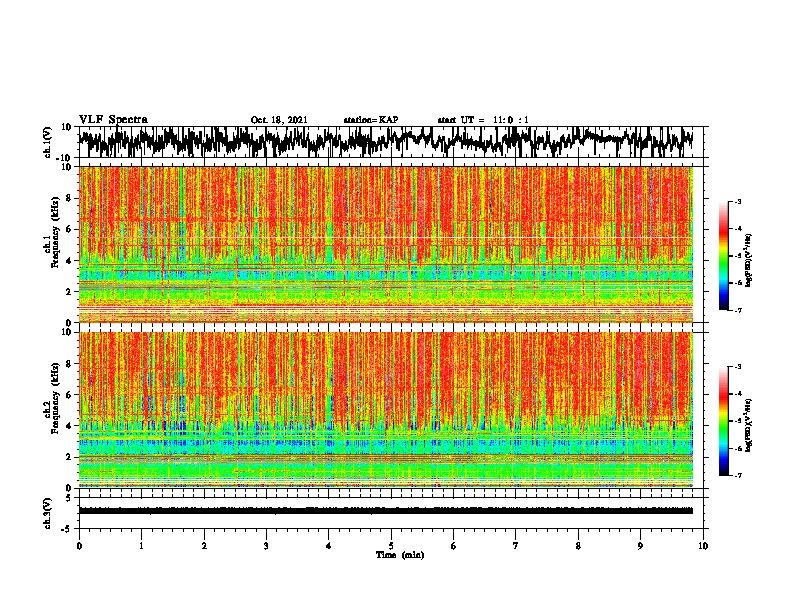This screenshot has width=792, height=612.
Task: Click time axis tick label '5'
Action: (391, 546)
